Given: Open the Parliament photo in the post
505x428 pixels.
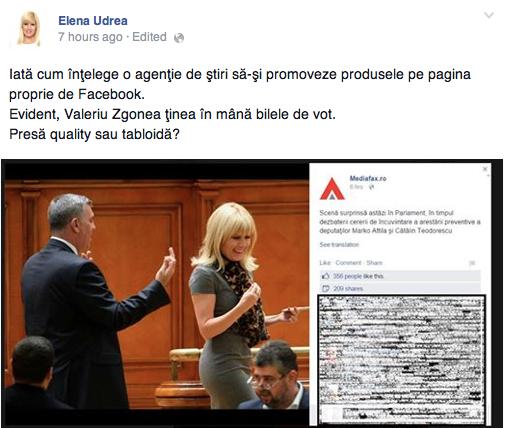Looking at the screenshot, I should (157, 294).
